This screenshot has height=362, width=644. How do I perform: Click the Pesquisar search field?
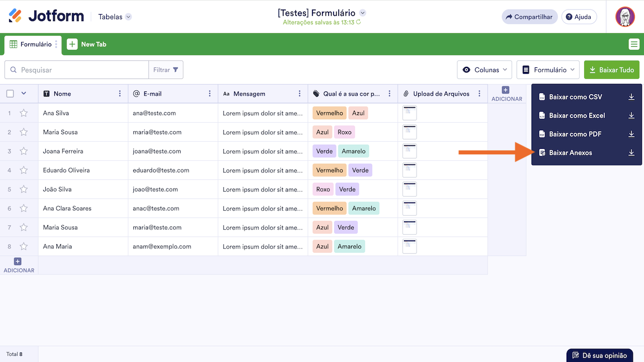76,70
